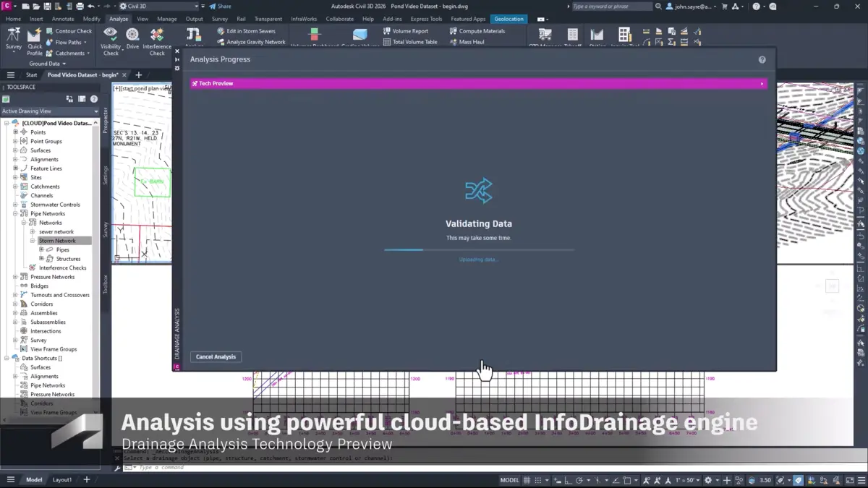Viewport: 868px width, 488px height.
Task: Open the Flow Paths tool
Action: pos(67,42)
